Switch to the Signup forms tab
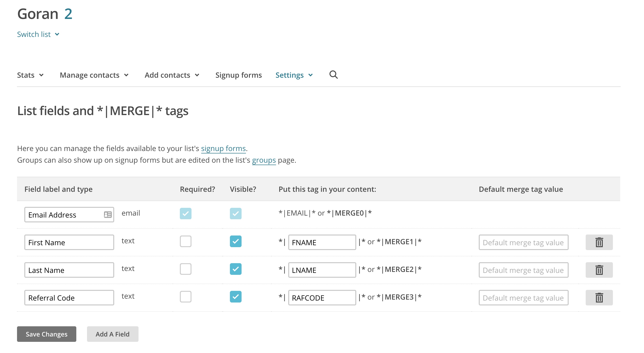Screen dimensions: 644x353 (x=238, y=75)
